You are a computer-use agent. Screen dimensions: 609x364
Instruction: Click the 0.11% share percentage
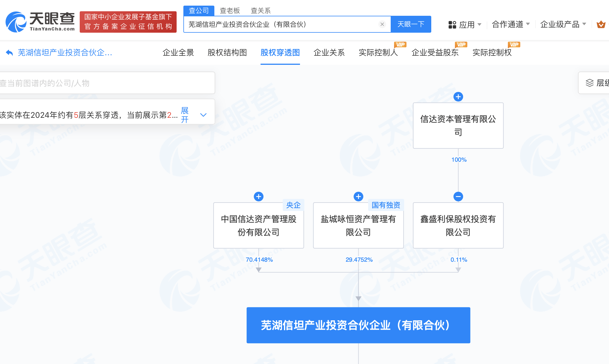459,260
